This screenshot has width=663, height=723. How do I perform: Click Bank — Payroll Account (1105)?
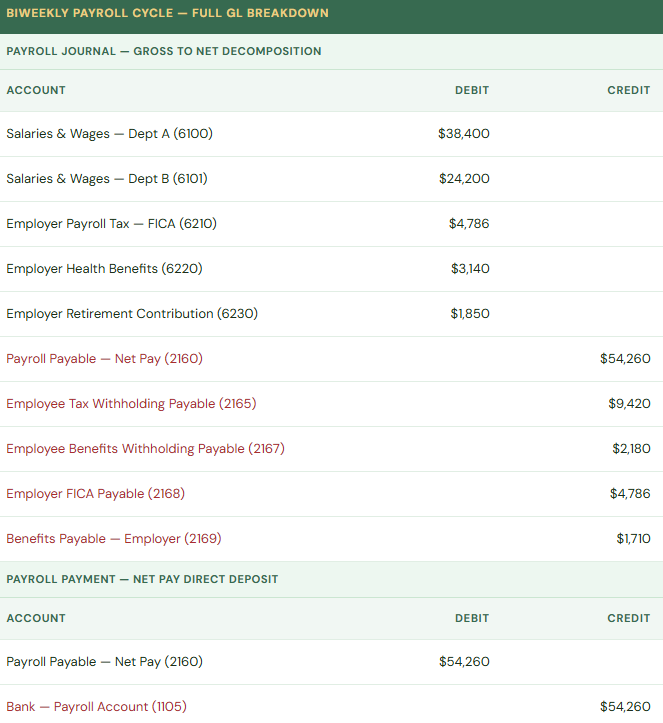(96, 707)
